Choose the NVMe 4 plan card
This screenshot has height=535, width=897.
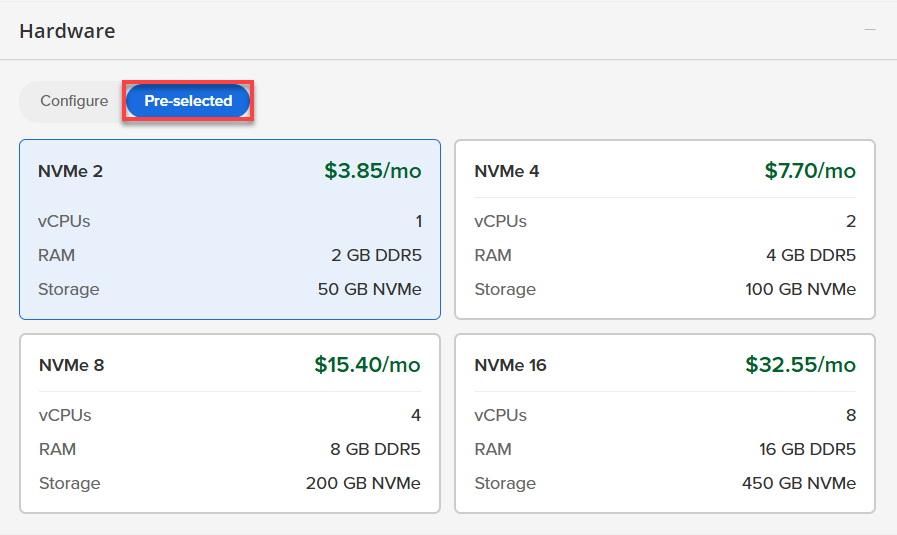[x=665, y=229]
